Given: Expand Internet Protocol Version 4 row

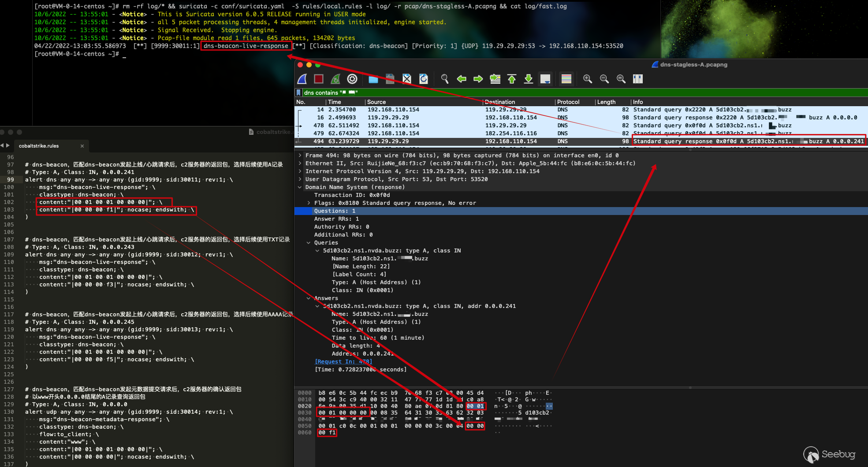Looking at the screenshot, I should coord(300,171).
